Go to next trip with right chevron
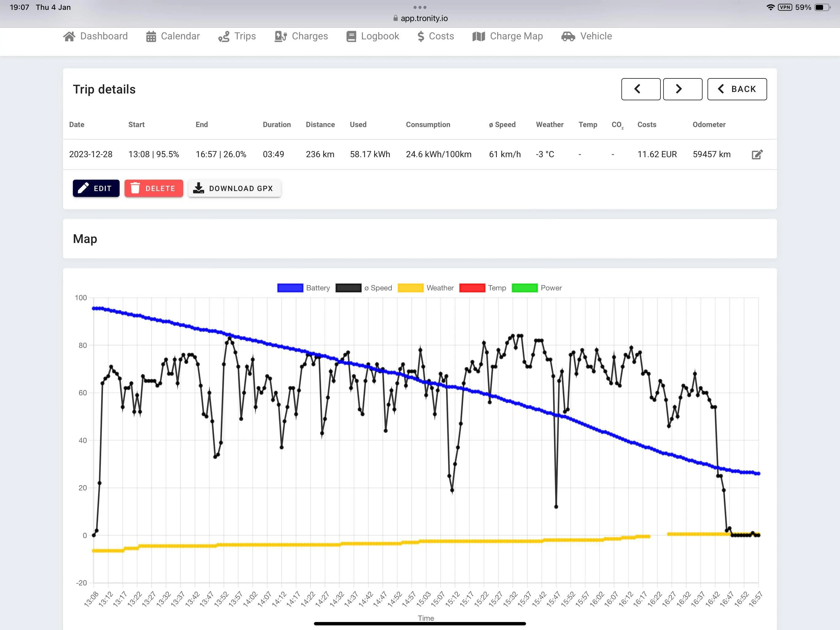840x630 pixels. pyautogui.click(x=682, y=89)
